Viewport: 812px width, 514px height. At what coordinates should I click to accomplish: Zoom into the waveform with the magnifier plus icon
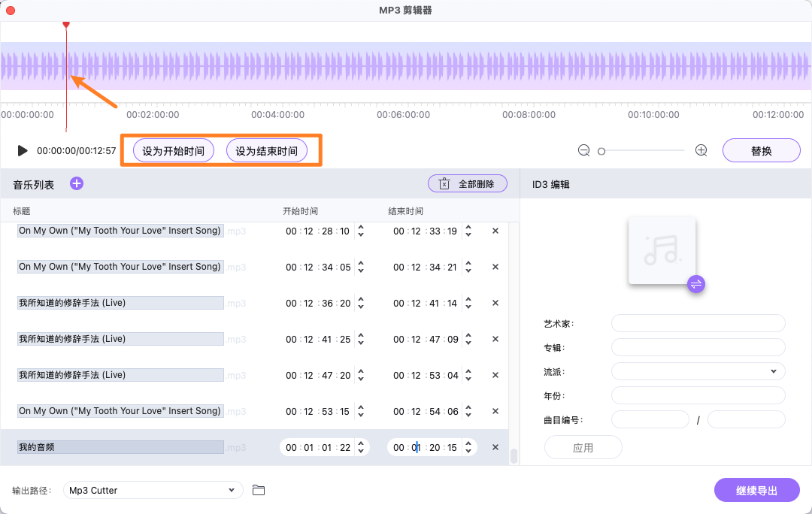point(701,150)
